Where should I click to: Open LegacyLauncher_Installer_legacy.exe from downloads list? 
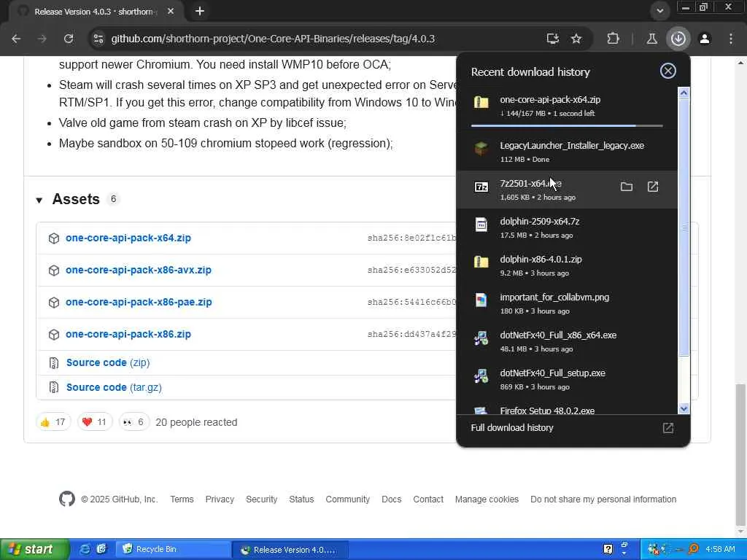(x=567, y=152)
